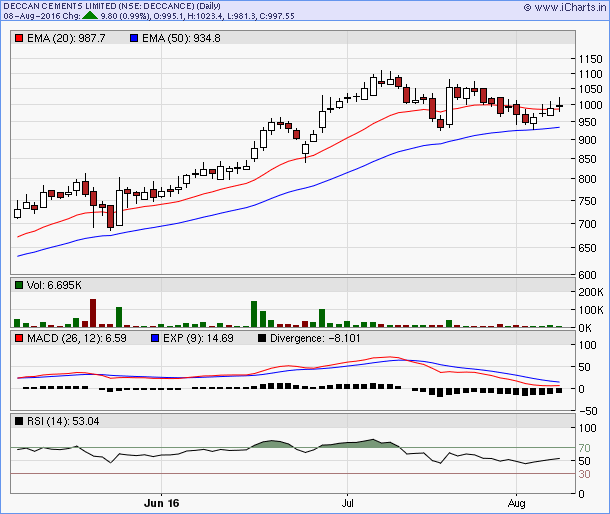Click the RSI (14): 53.04 label
The height and width of the screenshot is (514, 610).
[x=63, y=421]
